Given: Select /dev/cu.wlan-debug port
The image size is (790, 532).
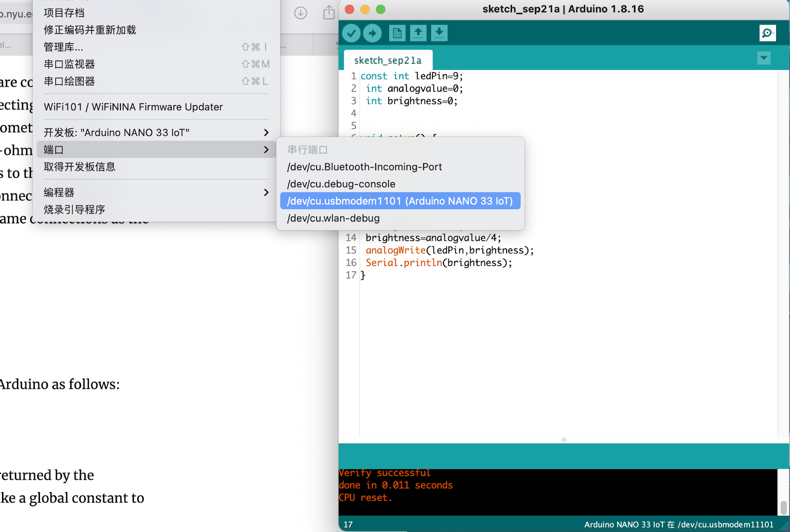Looking at the screenshot, I should pyautogui.click(x=400, y=218).
